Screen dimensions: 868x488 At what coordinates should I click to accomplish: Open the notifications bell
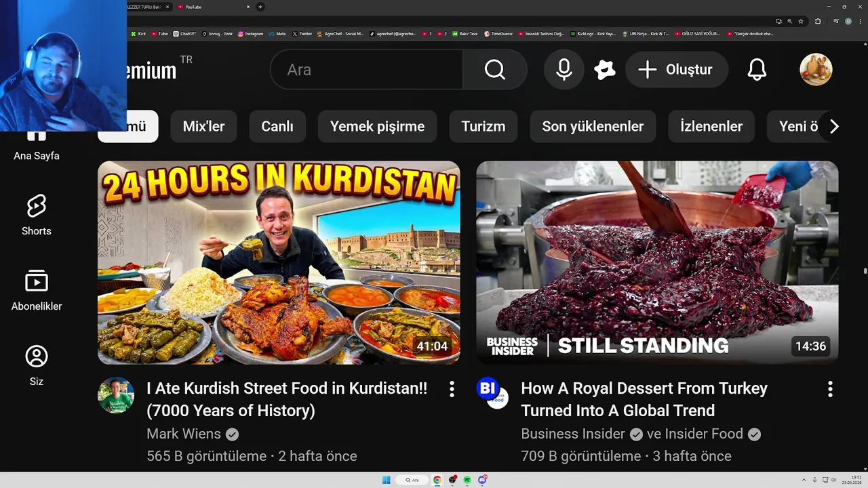pyautogui.click(x=757, y=69)
